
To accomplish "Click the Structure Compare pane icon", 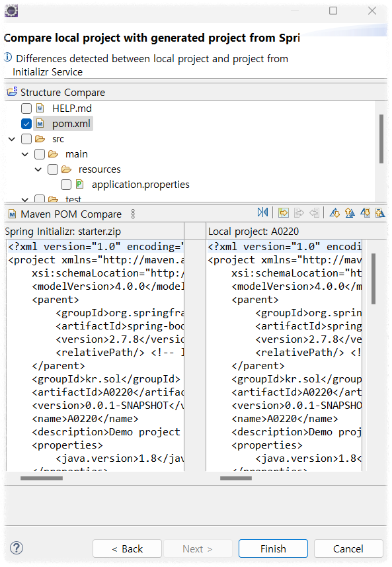I will pos(12,92).
